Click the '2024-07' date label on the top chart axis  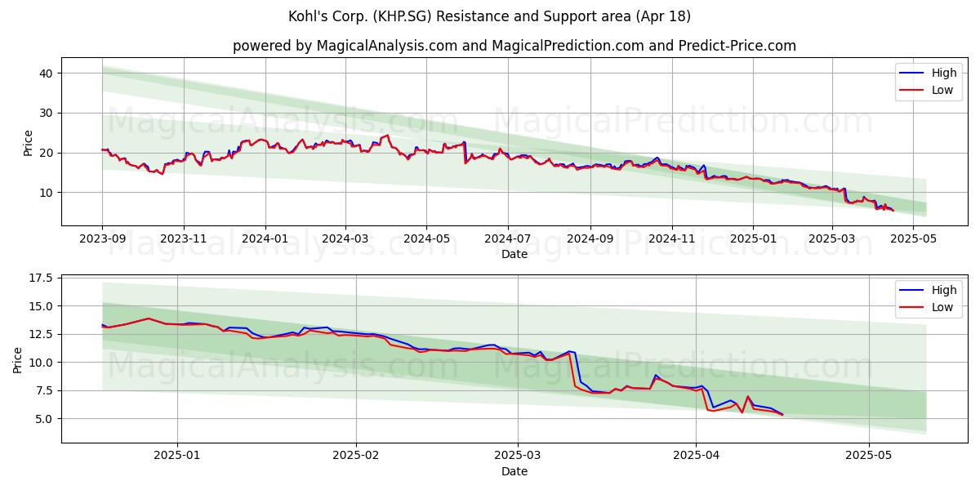tap(508, 240)
